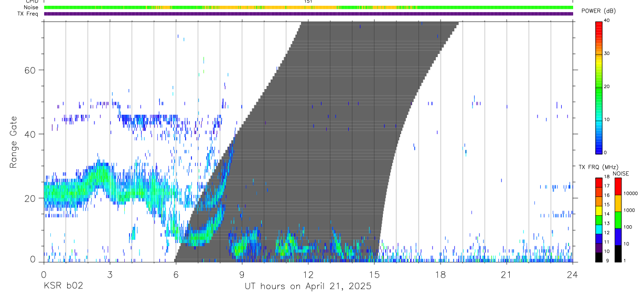Click the '1000' label on NOISE scale
This screenshot has height=297, width=644.
[629, 210]
